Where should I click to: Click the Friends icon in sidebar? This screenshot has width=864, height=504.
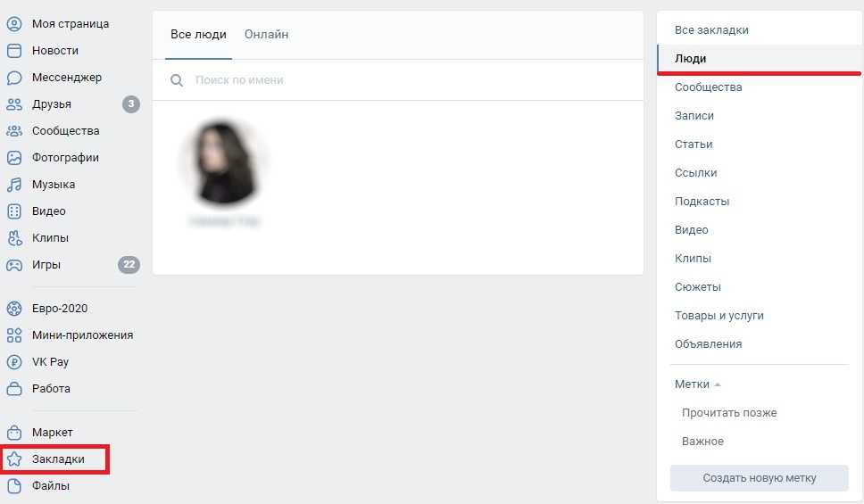(x=14, y=104)
